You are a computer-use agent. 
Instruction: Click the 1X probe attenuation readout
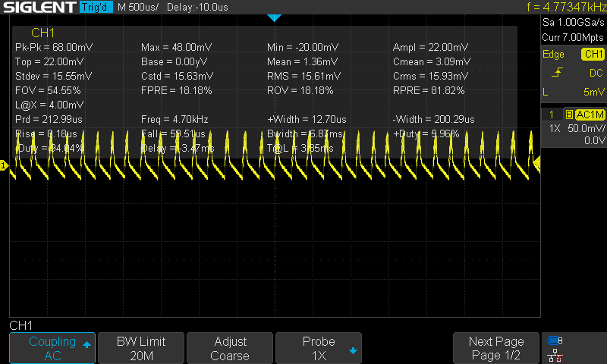(x=555, y=128)
